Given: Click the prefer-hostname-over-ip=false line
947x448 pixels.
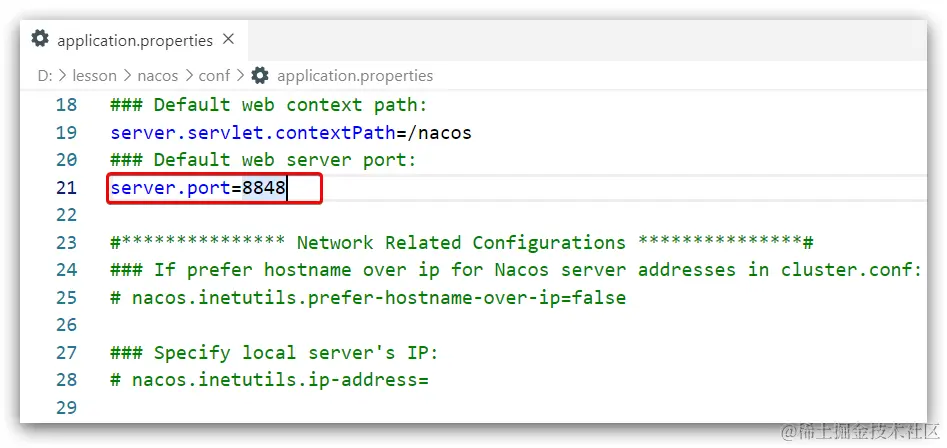Looking at the screenshot, I should 368,298.
